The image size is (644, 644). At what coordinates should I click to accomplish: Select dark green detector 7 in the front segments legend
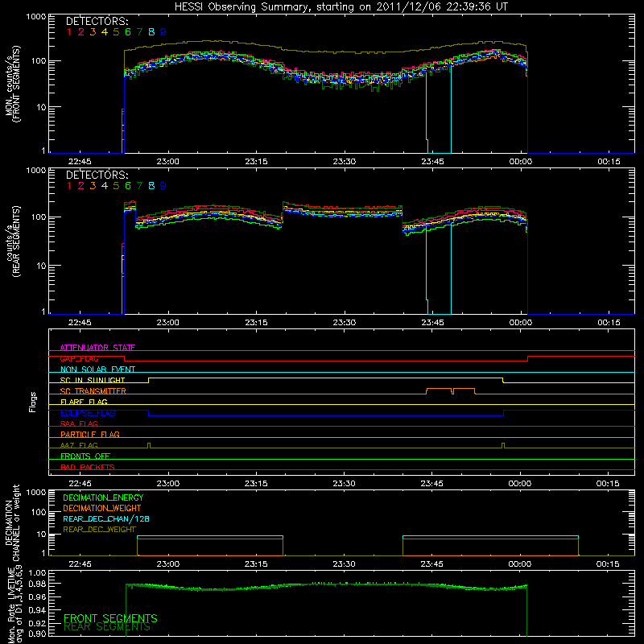click(139, 32)
